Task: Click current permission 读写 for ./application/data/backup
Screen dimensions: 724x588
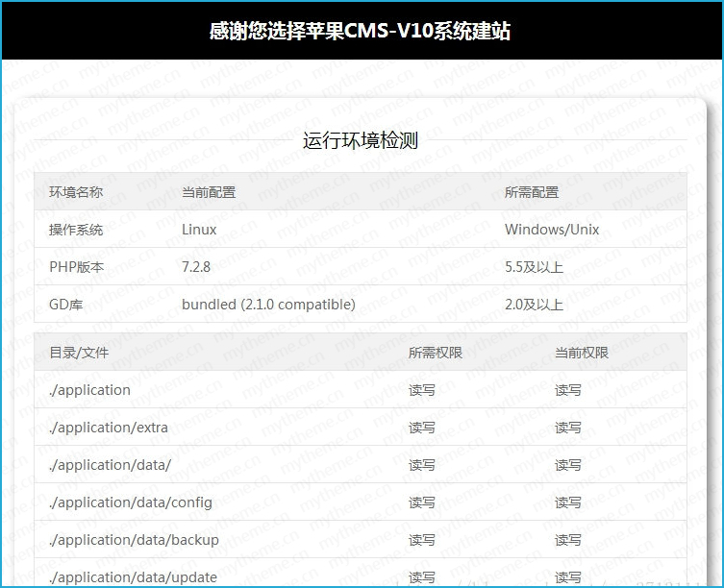Action: click(568, 540)
